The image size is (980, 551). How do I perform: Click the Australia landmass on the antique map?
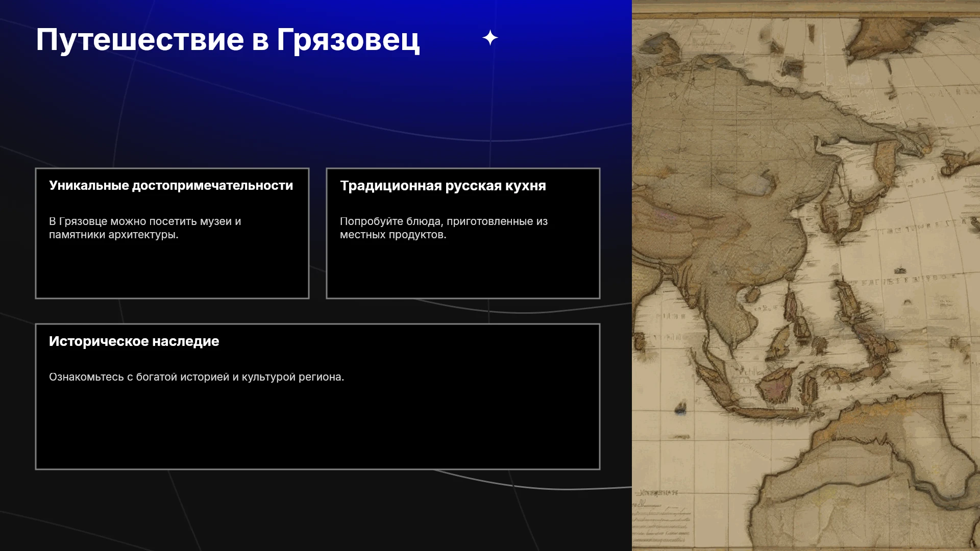pyautogui.click(x=868, y=474)
